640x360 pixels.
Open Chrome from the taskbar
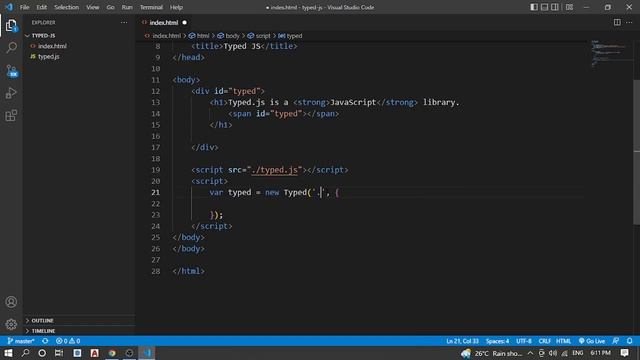[112, 353]
